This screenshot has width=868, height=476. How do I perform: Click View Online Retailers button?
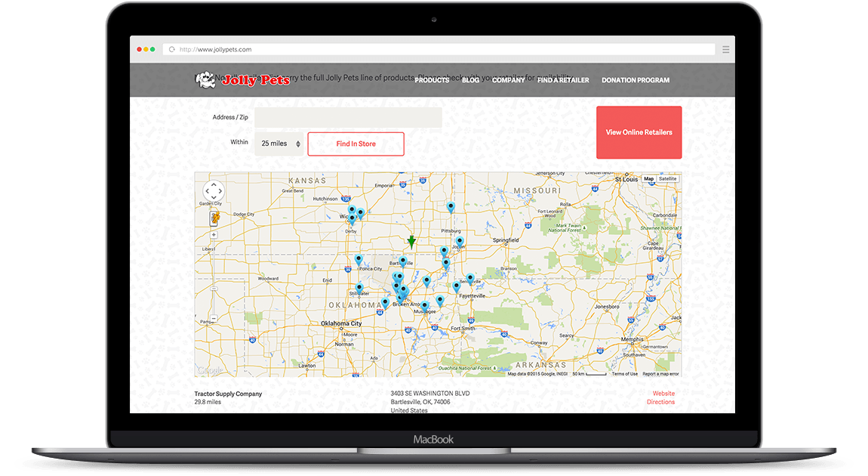click(639, 132)
